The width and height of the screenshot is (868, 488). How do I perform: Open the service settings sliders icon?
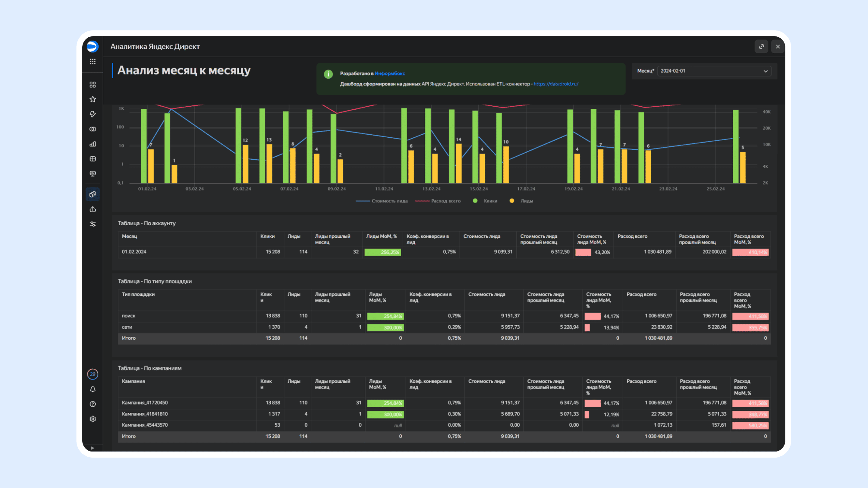coord(93,224)
